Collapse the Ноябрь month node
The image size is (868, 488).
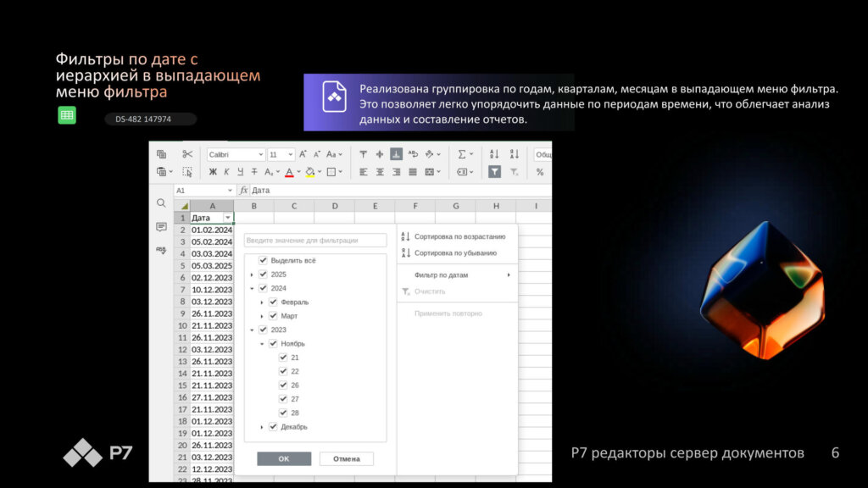pos(262,344)
